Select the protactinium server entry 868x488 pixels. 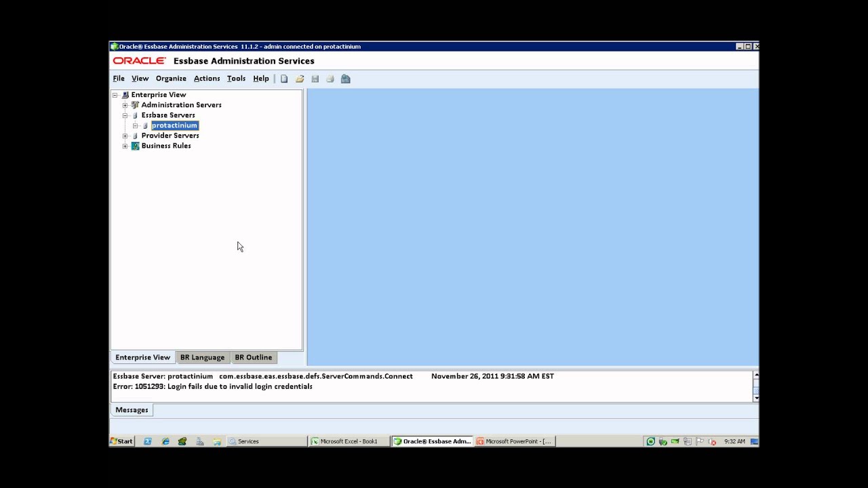[174, 125]
